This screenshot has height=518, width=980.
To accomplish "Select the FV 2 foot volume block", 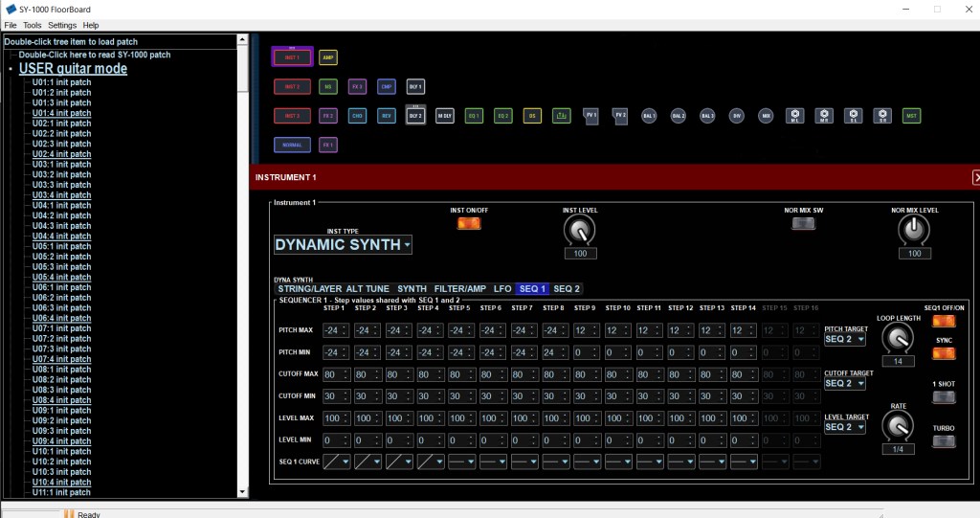I will [x=620, y=116].
